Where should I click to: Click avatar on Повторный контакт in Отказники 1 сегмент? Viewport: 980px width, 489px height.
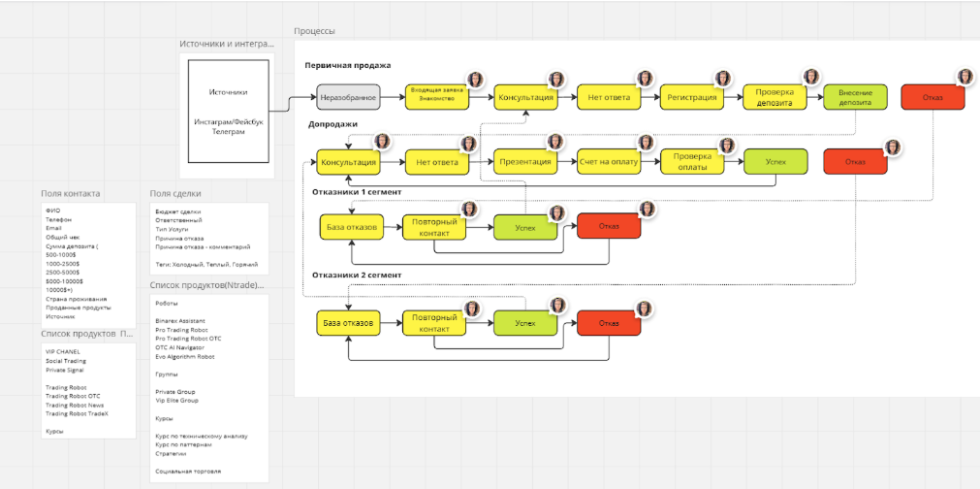pos(469,209)
